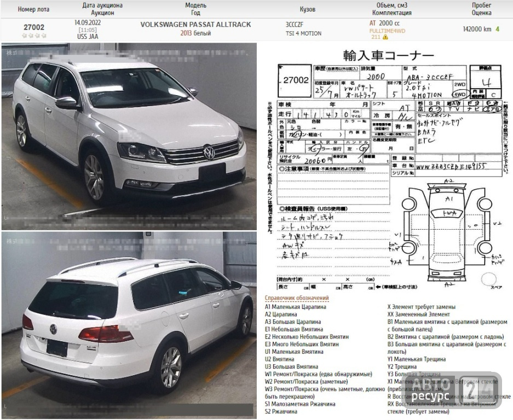Click the 'Объем, см3 Комплектация' column header

(x=391, y=9)
